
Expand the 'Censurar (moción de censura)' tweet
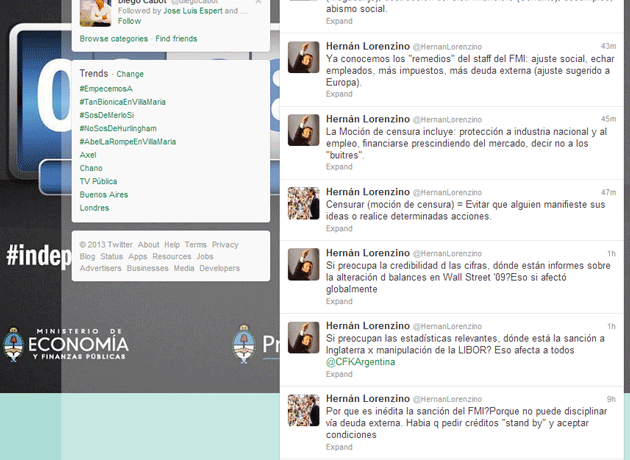339,229
